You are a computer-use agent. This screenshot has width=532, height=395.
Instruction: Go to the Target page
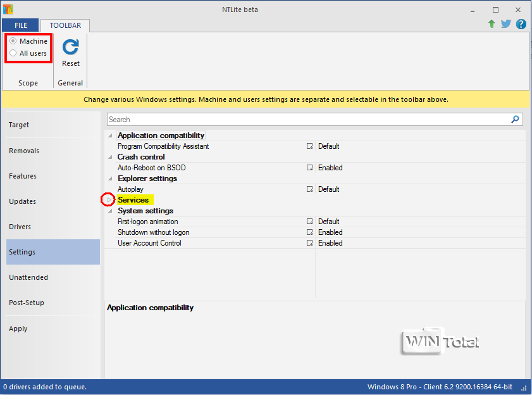[53, 125]
